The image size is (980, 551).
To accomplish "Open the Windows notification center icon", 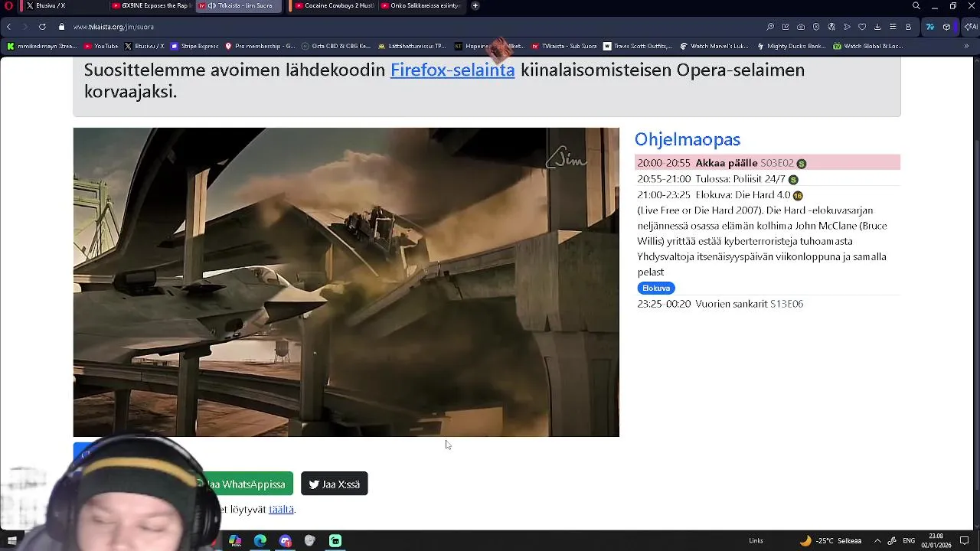I will coord(965,540).
